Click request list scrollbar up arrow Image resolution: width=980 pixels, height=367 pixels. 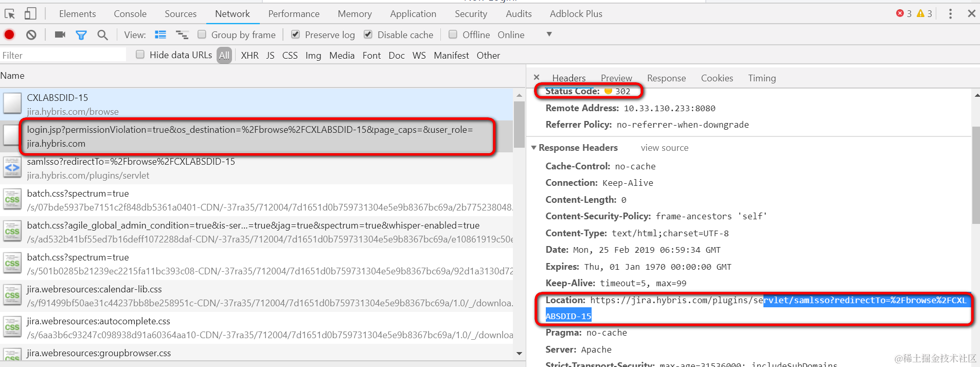pos(519,95)
